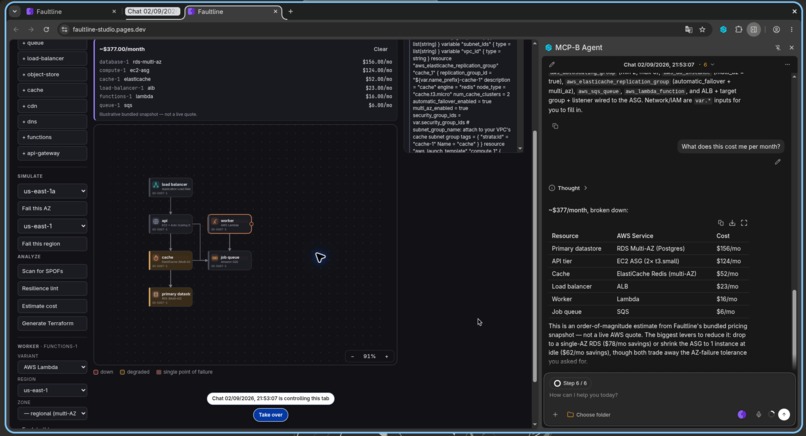Image resolution: width=806 pixels, height=436 pixels.
Task: Download the cost breakdown table
Action: 732,223
